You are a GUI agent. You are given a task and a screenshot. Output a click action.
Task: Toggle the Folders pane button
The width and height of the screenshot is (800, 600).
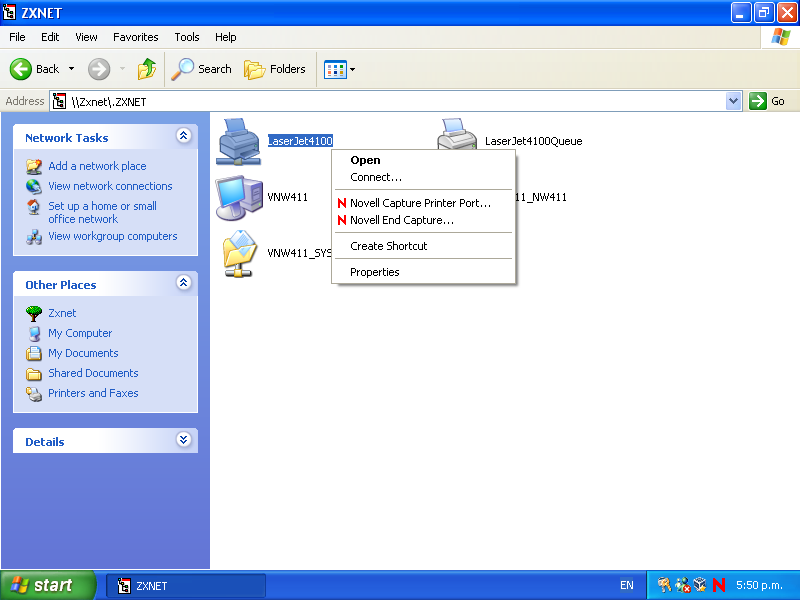pos(274,69)
